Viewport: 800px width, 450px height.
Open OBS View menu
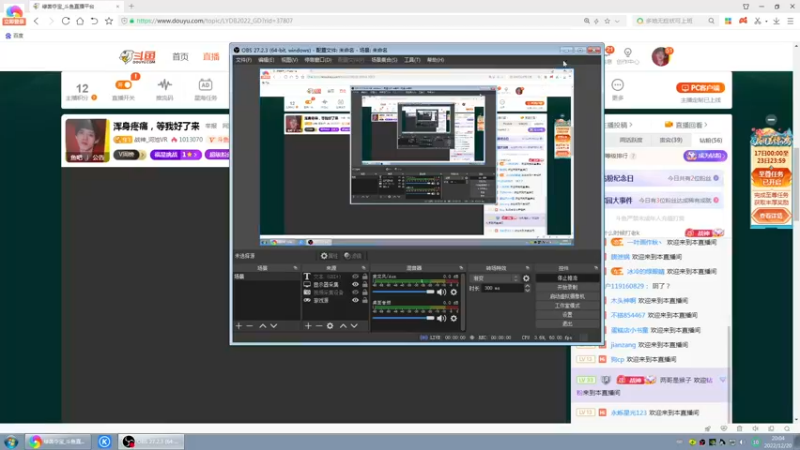289,60
